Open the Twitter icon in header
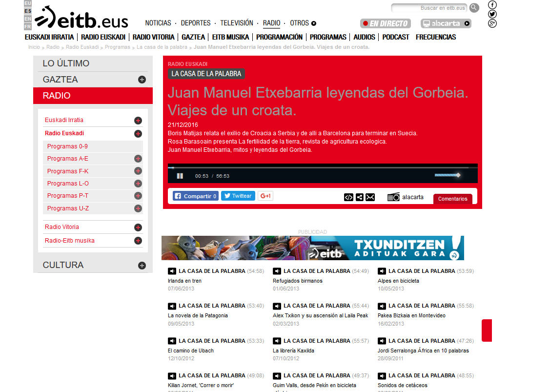The height and width of the screenshot is (392, 550). [492, 14]
